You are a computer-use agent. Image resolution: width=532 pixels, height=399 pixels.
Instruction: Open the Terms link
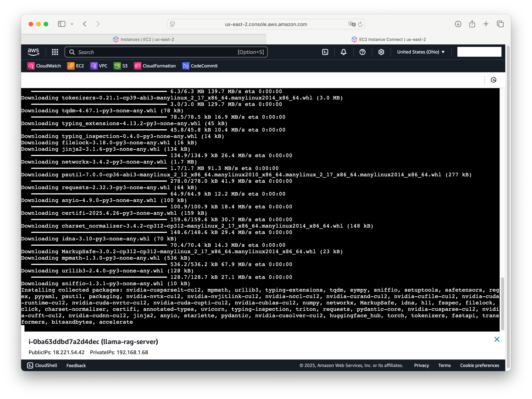(444, 366)
